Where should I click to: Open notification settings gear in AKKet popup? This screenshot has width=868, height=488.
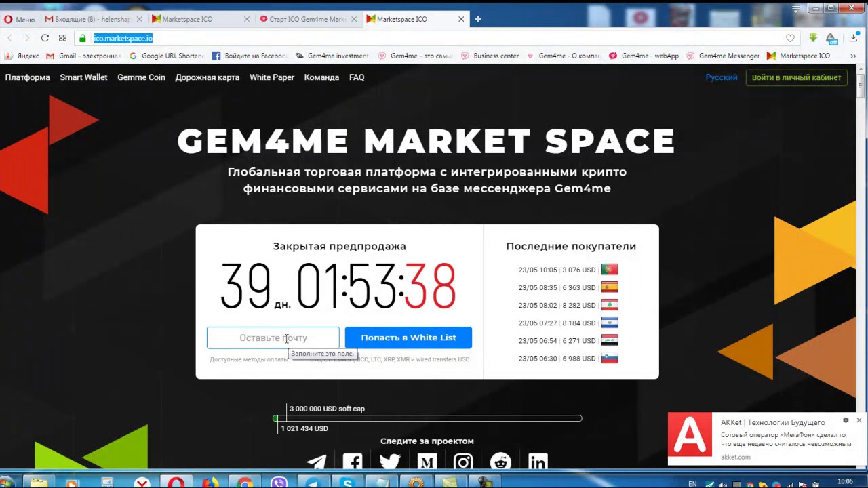(846, 420)
